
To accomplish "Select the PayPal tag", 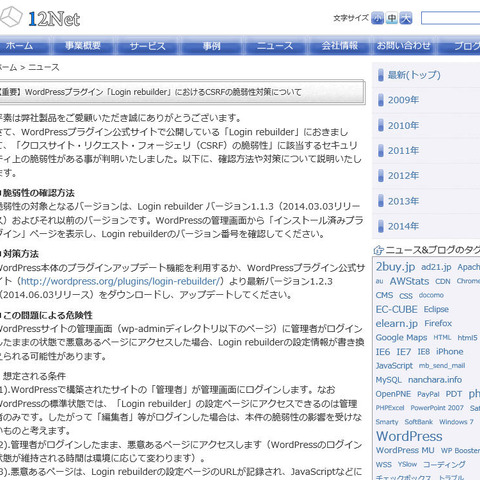I will coord(428,394).
